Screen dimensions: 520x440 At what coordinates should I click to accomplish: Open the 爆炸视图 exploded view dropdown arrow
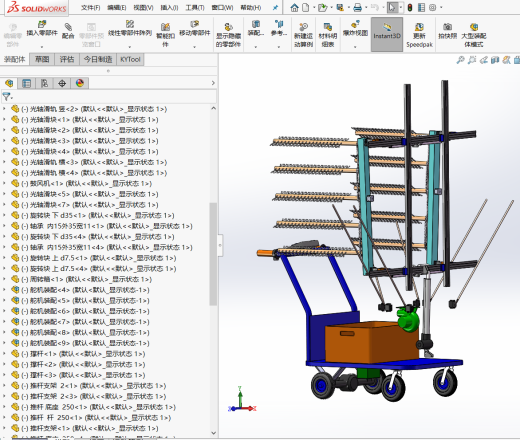click(x=355, y=47)
